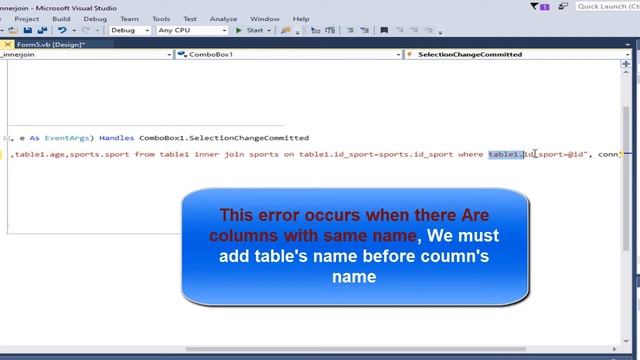Image resolution: width=640 pixels, height=360 pixels.
Task: Click the Step Over toolbar icon
Action: 330,30
